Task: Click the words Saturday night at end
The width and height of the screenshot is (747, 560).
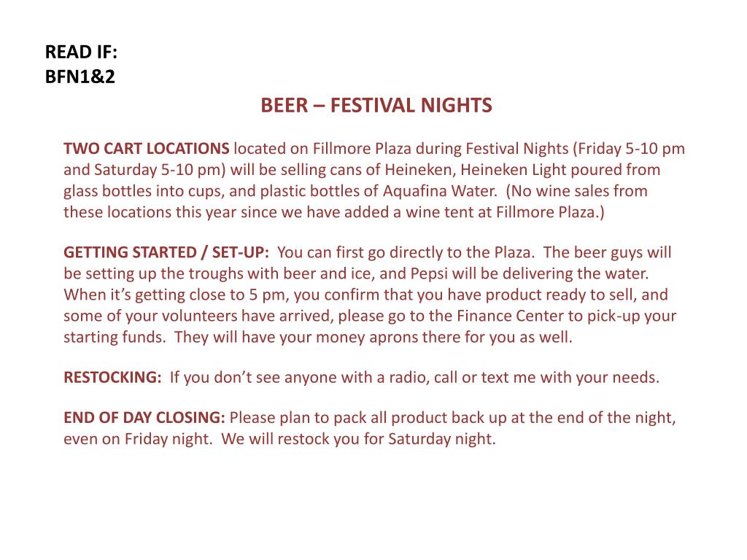Action: [441, 439]
